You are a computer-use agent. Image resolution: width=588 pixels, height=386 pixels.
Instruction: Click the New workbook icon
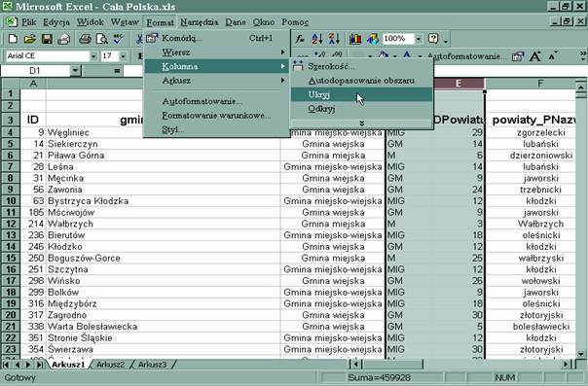(x=13, y=39)
